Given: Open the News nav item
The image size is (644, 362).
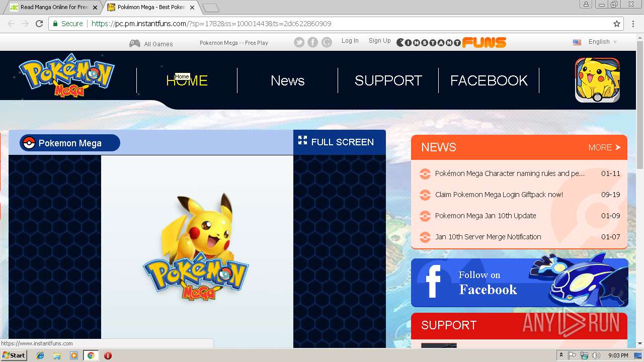Looking at the screenshot, I should [287, 80].
